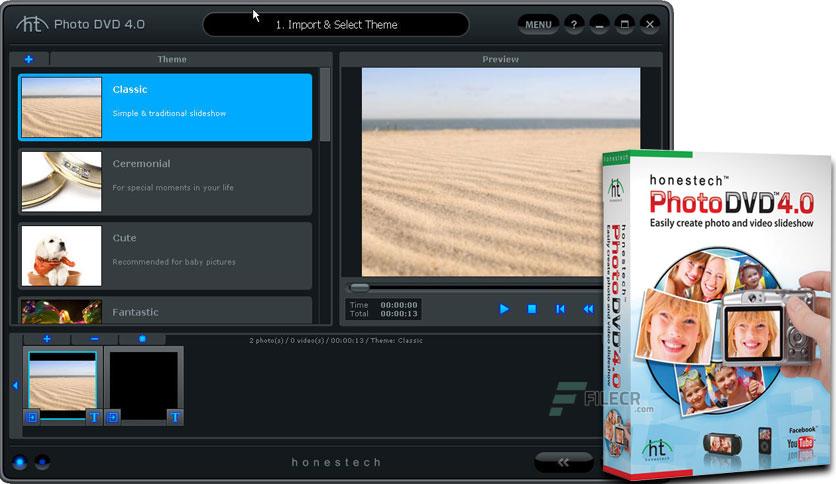Click the second round button at bottom-left
The image size is (836, 484).
click(42, 462)
